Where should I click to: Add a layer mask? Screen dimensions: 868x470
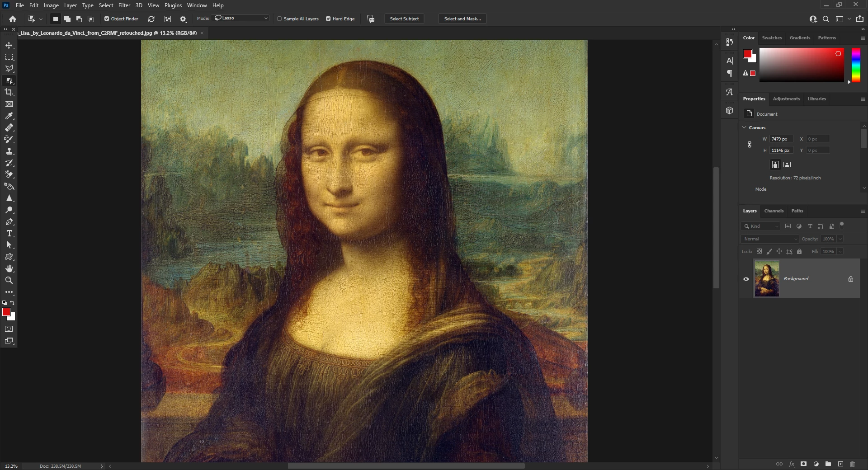803,464
